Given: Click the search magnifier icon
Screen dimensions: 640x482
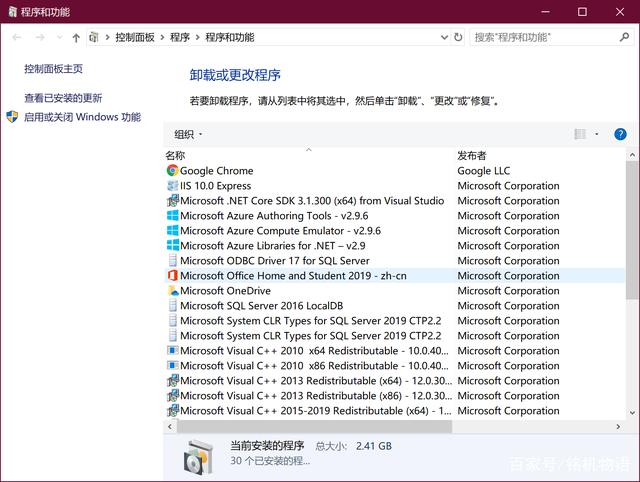Looking at the screenshot, I should coord(624,37).
